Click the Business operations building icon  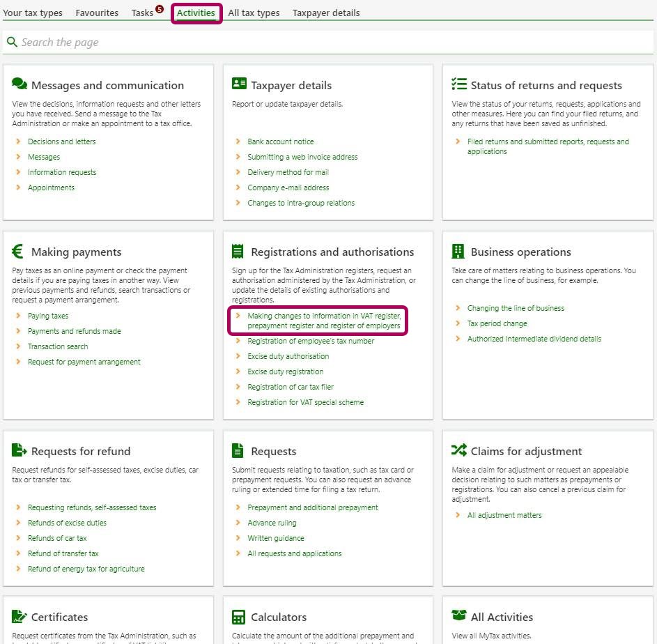(458, 252)
